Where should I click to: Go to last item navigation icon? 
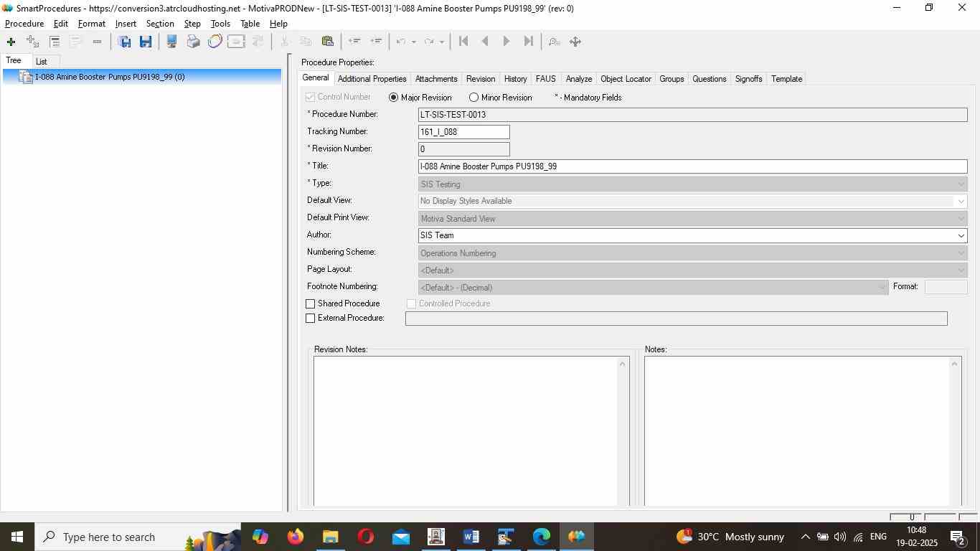pos(528,42)
